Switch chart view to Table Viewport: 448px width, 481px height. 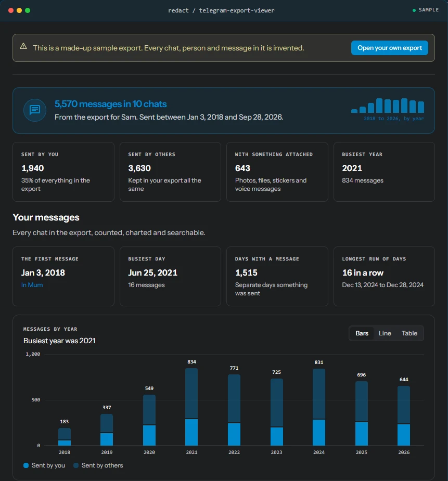[409, 333]
